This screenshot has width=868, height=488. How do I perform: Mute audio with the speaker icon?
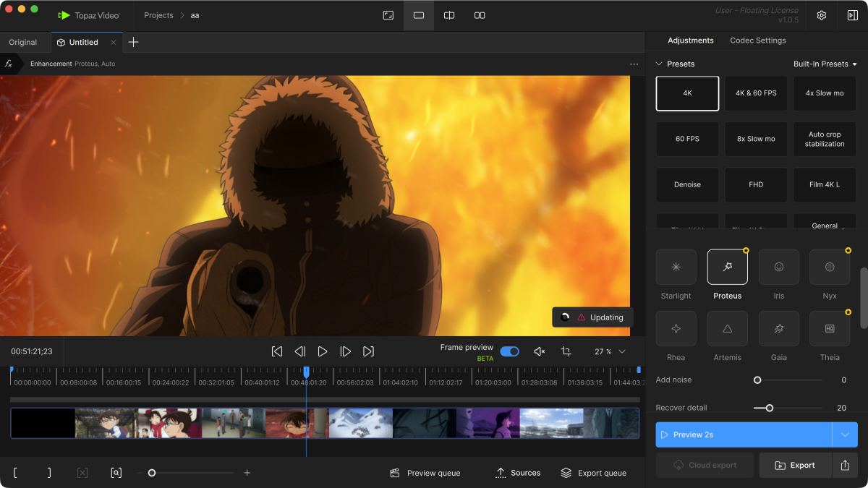click(539, 351)
